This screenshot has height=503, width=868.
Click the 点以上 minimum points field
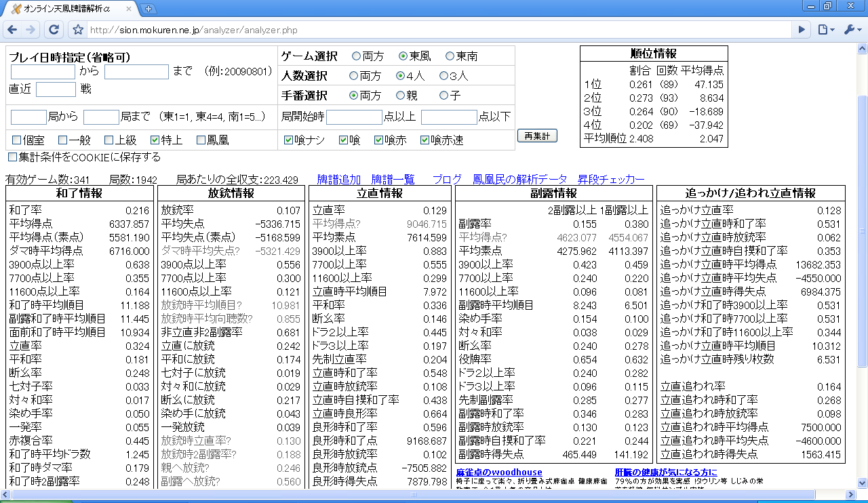pyautogui.click(x=355, y=117)
